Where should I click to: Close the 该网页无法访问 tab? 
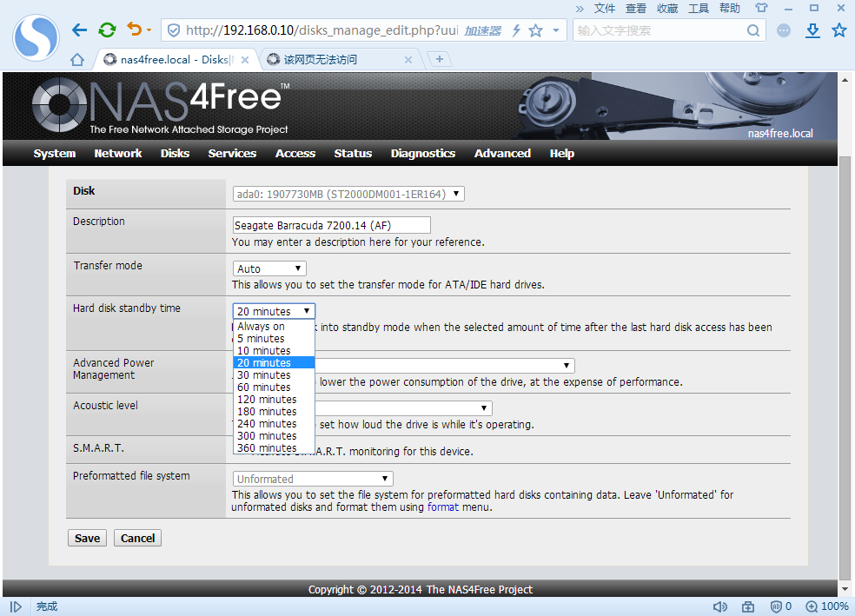coord(408,60)
